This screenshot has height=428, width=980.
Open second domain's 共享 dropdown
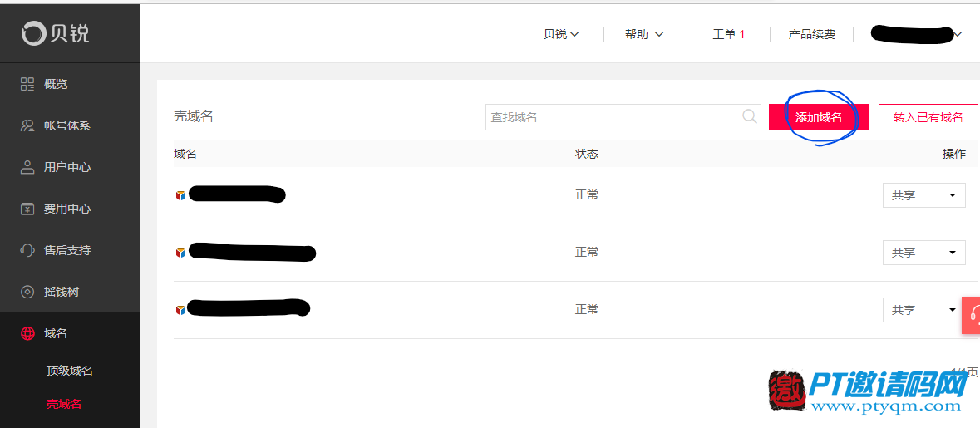pyautogui.click(x=923, y=253)
